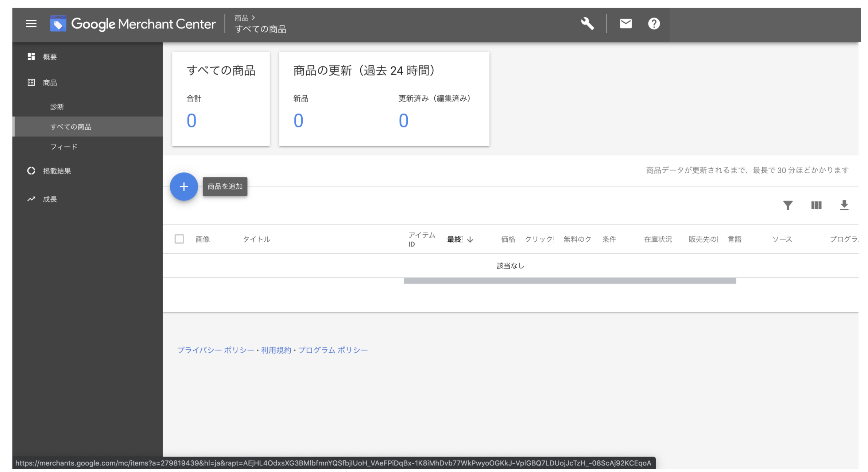This screenshot has width=868, height=472.
Task: Change sort direction on 最終更新 column
Action: coord(470,240)
